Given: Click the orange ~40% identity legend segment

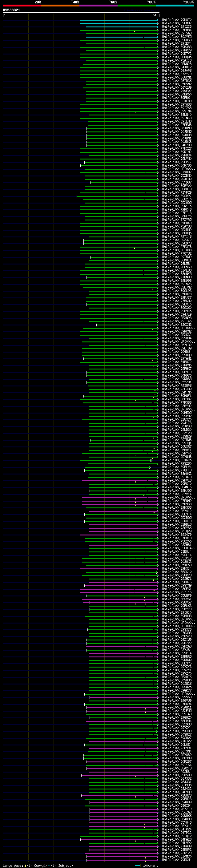Looking at the screenshot, I should [60, 6].
